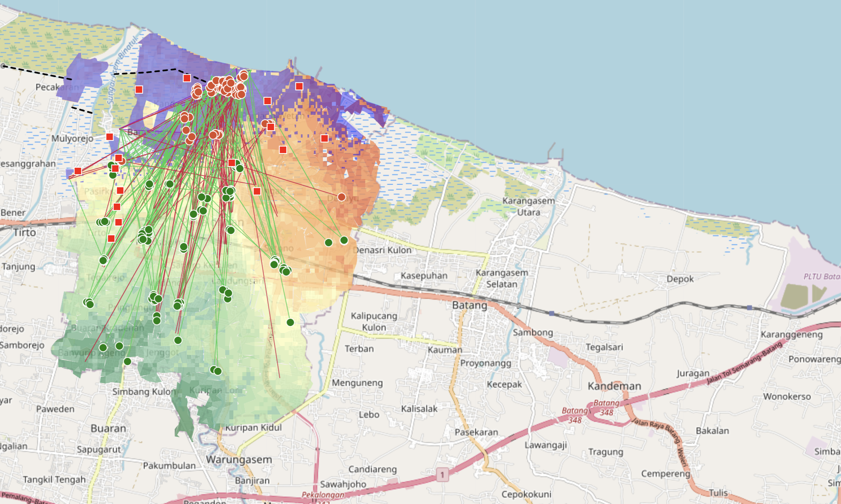Image resolution: width=841 pixels, height=504 pixels.
Task: Click the PLTU Batang power plant label
Action: [x=822, y=276]
